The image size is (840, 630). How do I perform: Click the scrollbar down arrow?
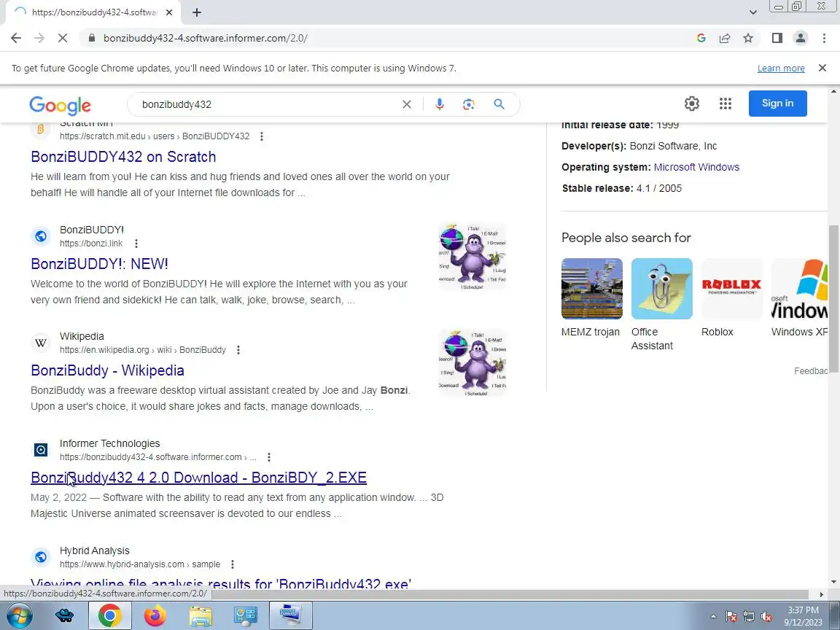click(x=833, y=582)
